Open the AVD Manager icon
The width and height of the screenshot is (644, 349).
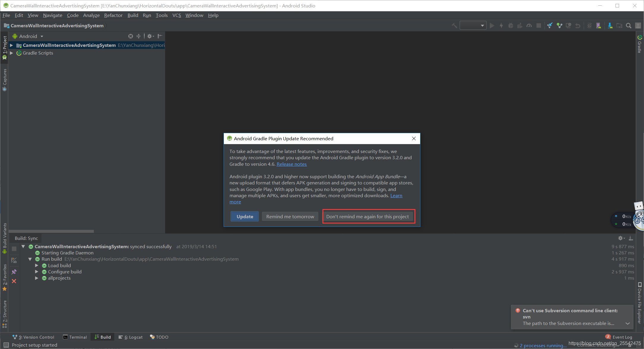599,26
